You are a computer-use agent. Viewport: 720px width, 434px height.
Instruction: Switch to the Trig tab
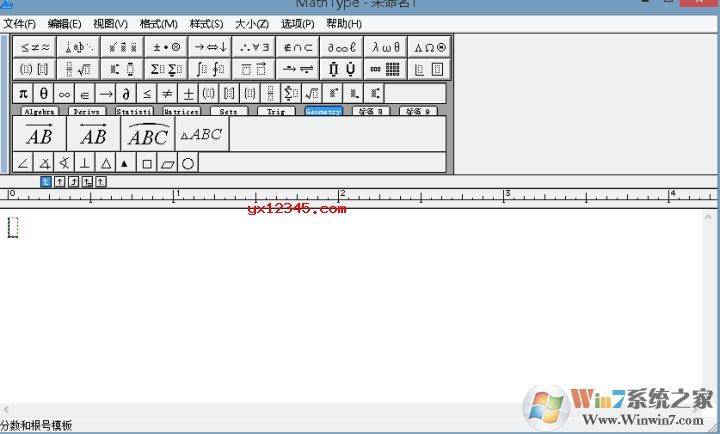[276, 112]
